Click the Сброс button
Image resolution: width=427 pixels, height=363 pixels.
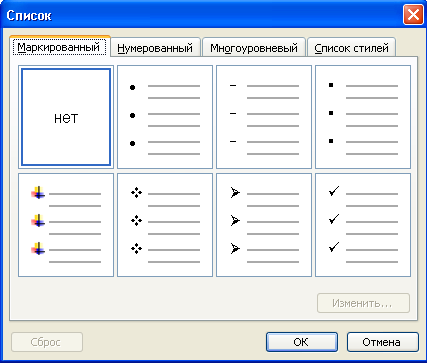tap(47, 342)
